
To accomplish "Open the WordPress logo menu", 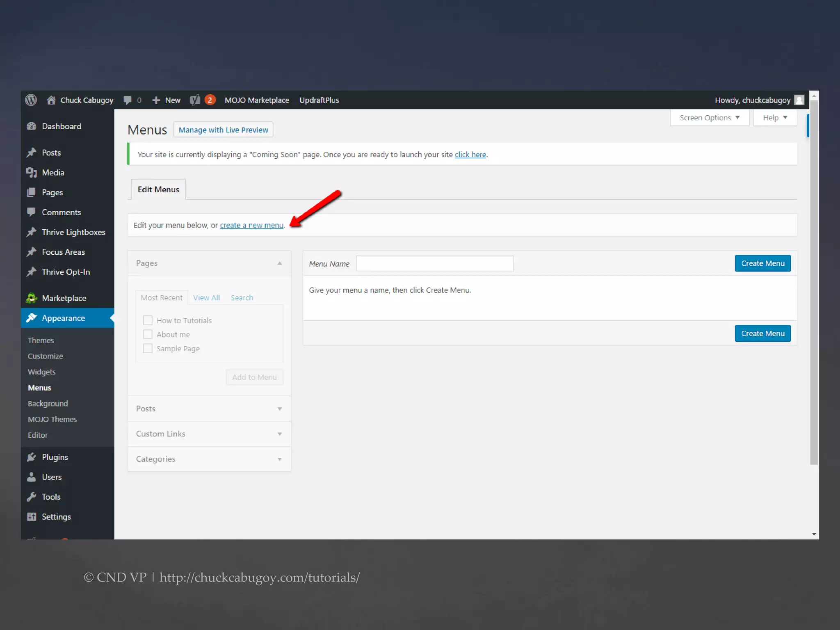I will 31,100.
